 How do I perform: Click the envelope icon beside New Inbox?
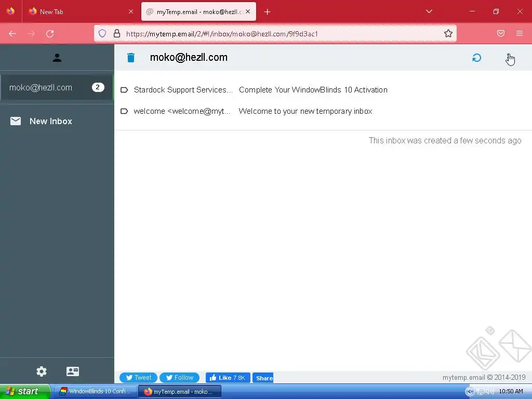16,121
